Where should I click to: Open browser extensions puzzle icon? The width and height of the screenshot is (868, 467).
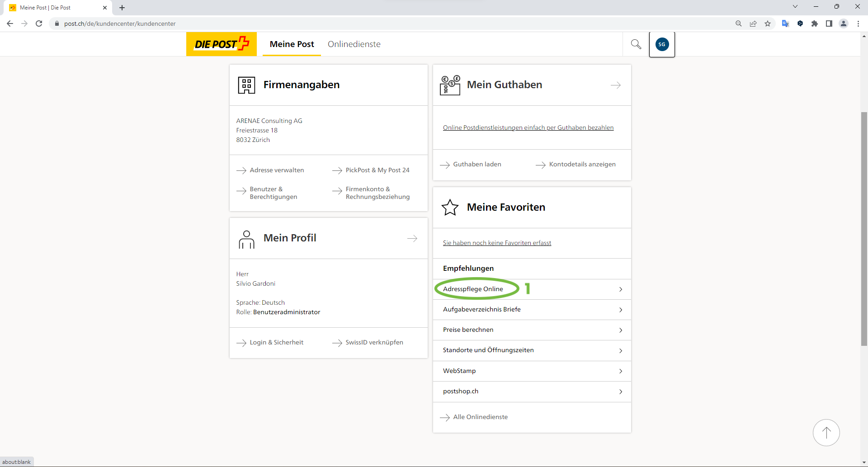pos(815,24)
